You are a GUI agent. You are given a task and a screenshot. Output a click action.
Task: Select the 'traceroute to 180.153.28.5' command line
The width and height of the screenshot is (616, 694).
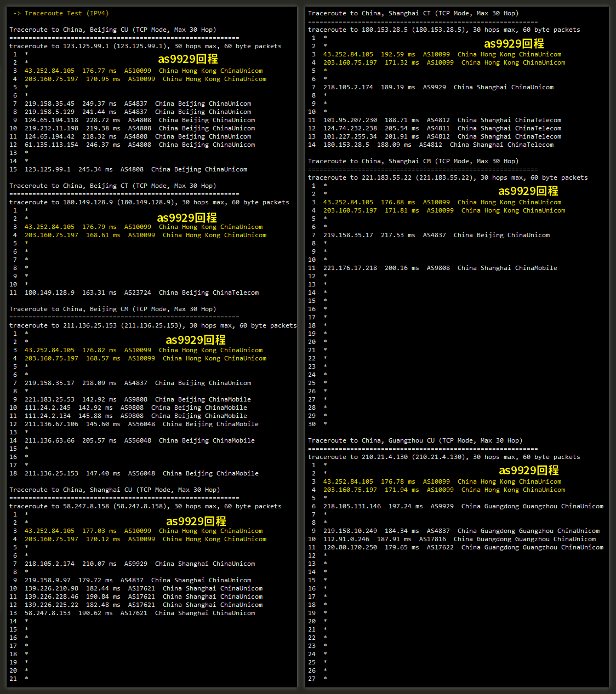coord(444,30)
